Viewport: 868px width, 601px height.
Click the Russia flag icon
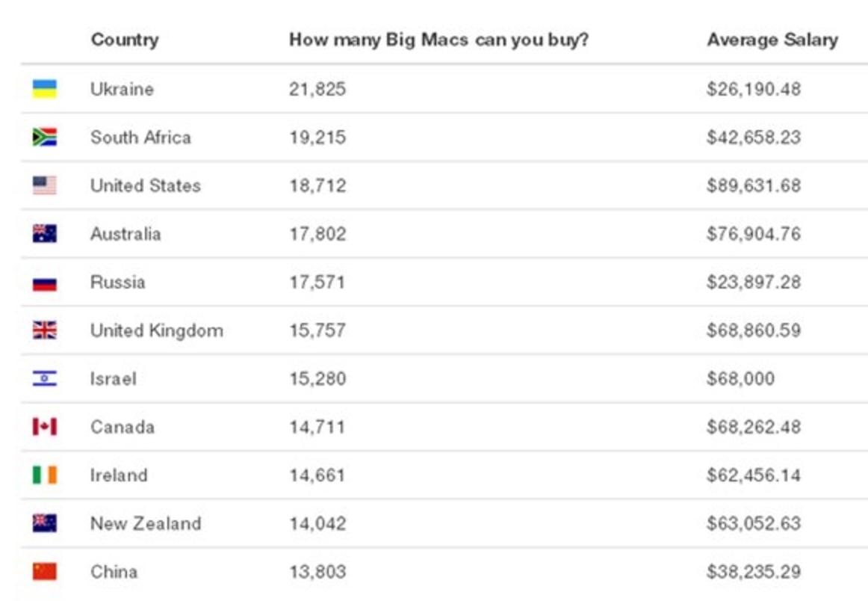(44, 283)
